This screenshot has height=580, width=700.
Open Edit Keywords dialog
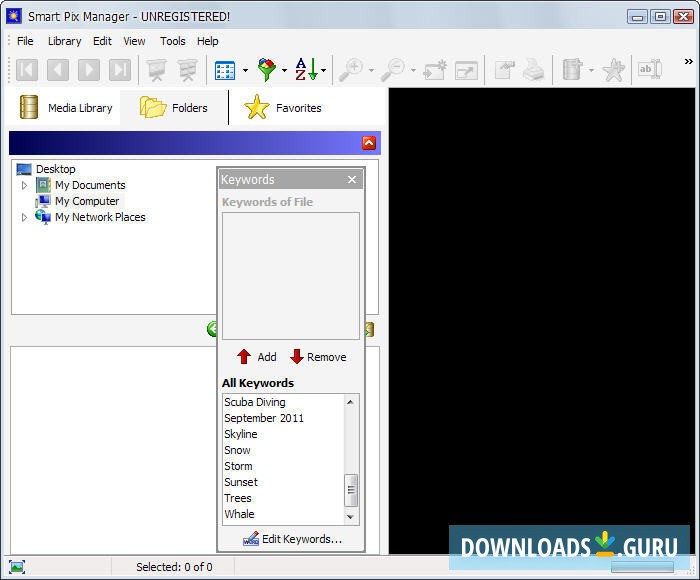click(x=292, y=539)
